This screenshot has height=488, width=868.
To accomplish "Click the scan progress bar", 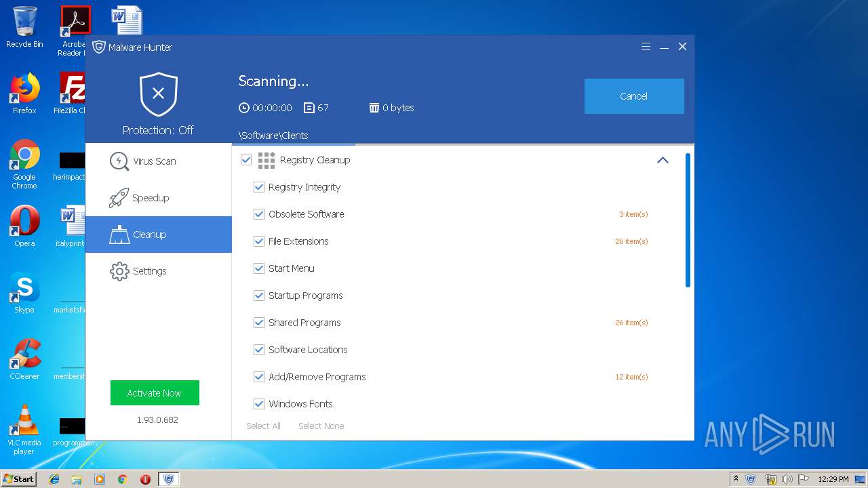I will (463, 144).
